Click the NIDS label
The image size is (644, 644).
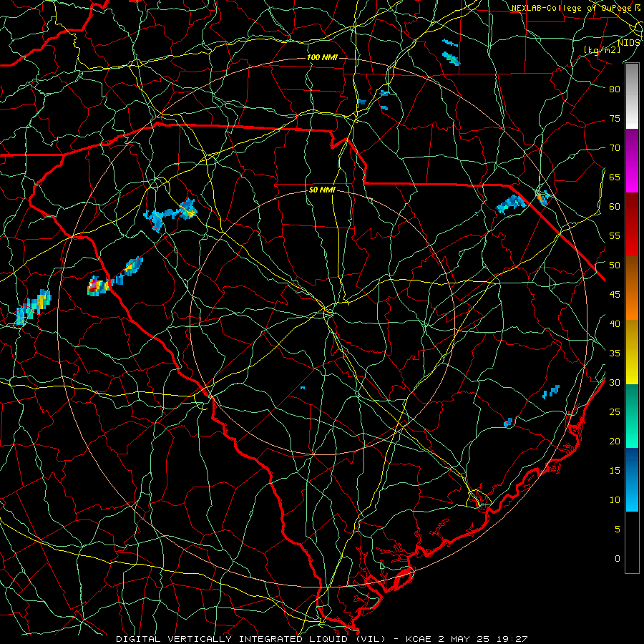tap(628, 42)
